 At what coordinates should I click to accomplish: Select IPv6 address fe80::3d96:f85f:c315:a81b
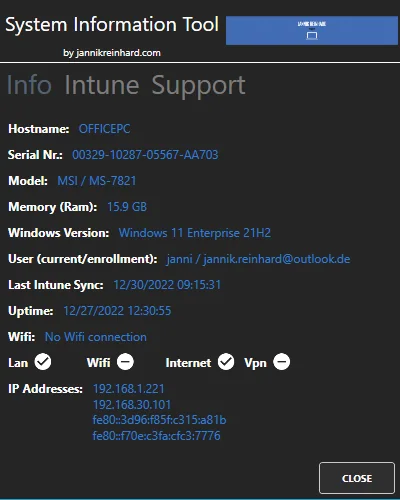point(160,420)
